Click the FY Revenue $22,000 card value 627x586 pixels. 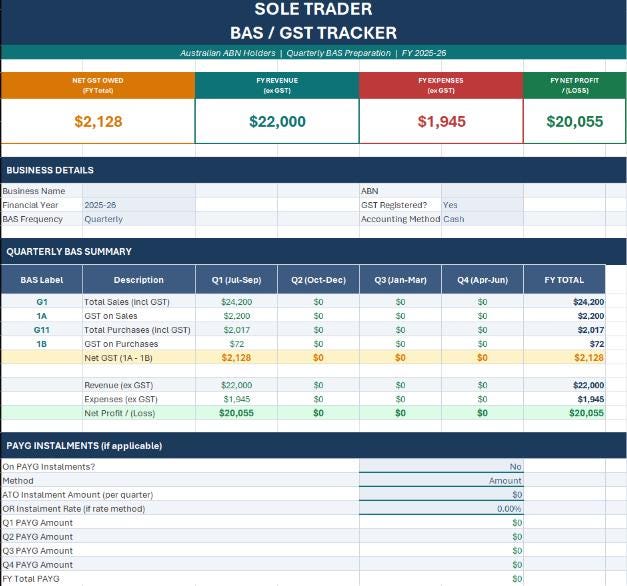pyautogui.click(x=277, y=122)
